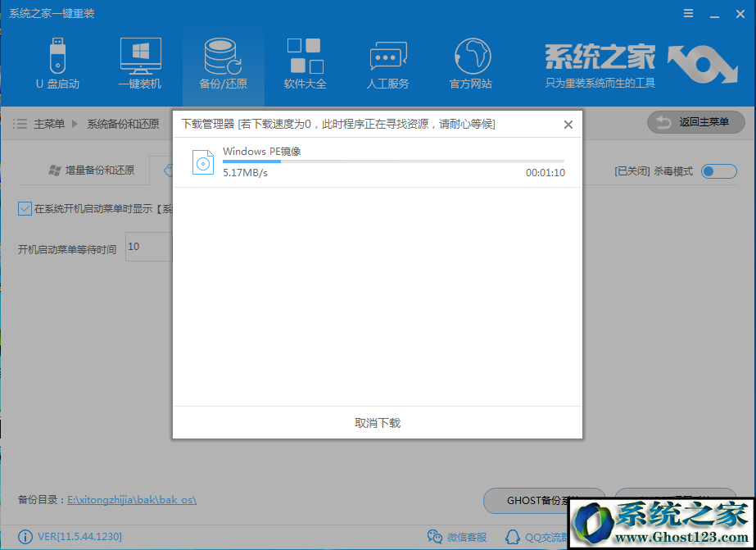
Task: Click the 开机启动菜单等待时间 input field
Action: pyautogui.click(x=148, y=247)
